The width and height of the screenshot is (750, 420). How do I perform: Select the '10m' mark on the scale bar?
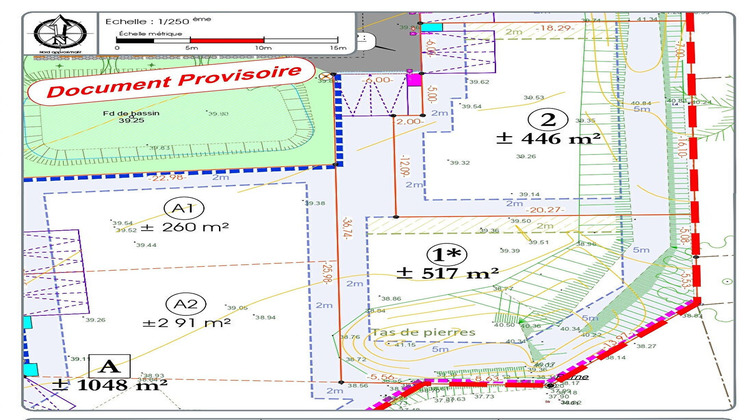(263, 48)
